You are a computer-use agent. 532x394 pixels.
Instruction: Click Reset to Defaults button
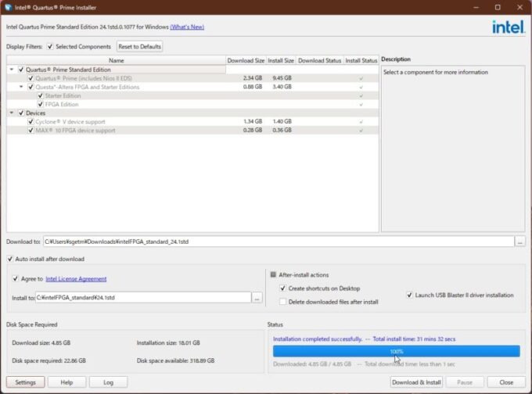pyautogui.click(x=139, y=46)
